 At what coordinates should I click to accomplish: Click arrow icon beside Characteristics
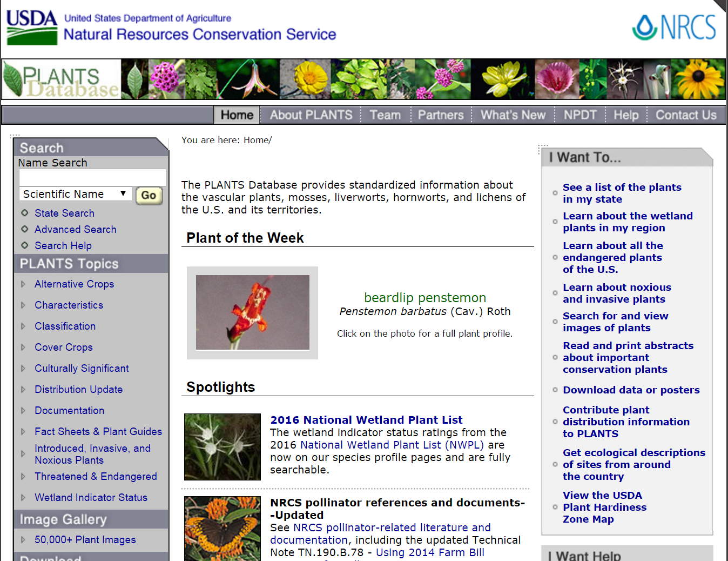tap(23, 305)
